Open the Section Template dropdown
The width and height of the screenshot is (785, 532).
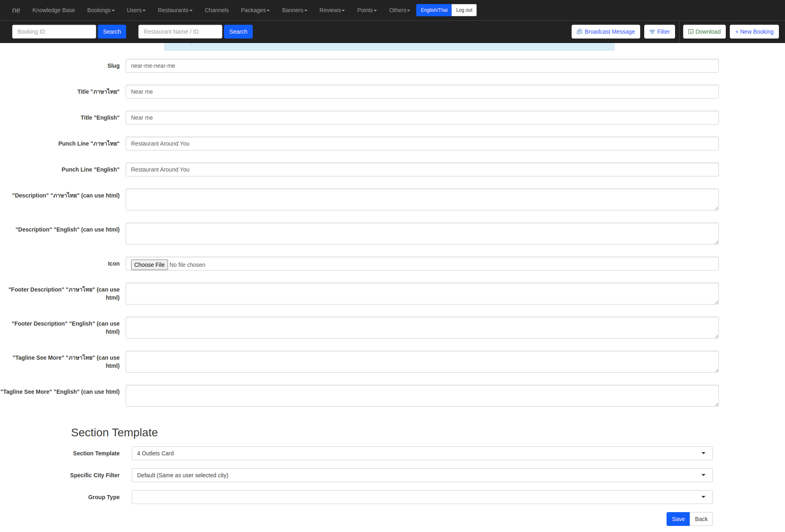point(422,453)
